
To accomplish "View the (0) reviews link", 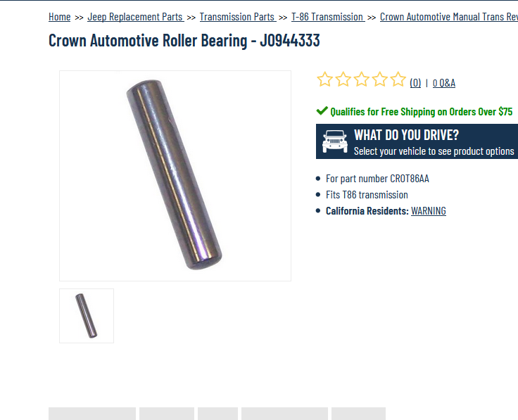I will click(x=415, y=82).
